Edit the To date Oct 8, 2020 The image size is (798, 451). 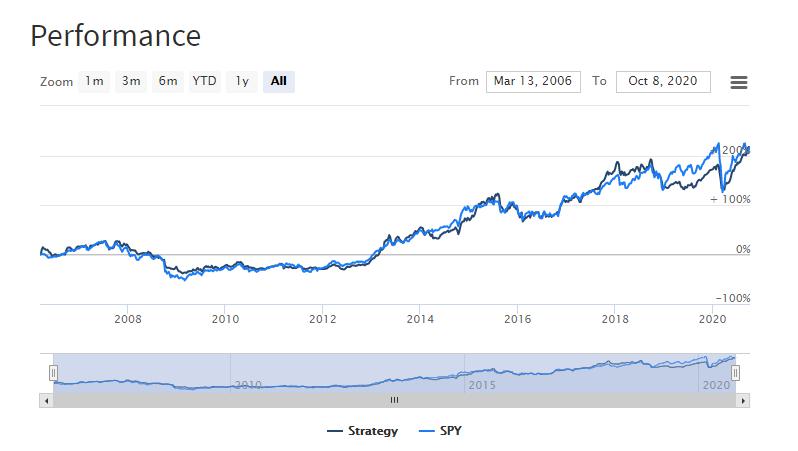point(663,81)
